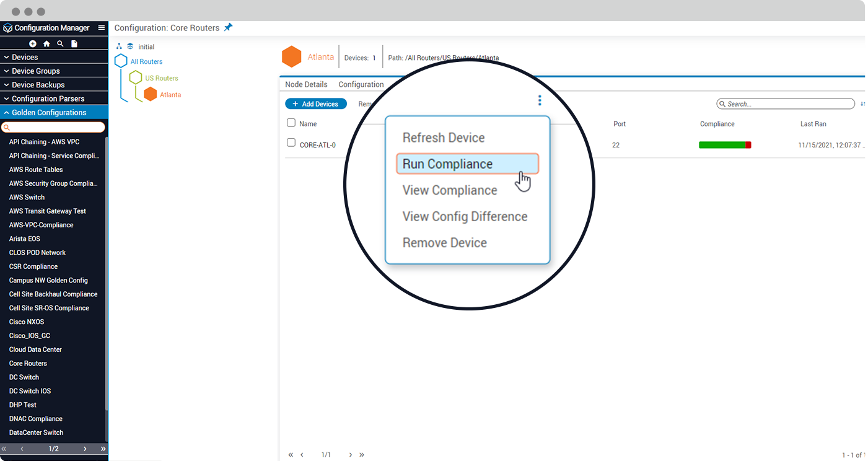Viewport: 868px width, 461px height.
Task: Click the magnifier search icon in sidebar toolbar
Action: (x=60, y=44)
